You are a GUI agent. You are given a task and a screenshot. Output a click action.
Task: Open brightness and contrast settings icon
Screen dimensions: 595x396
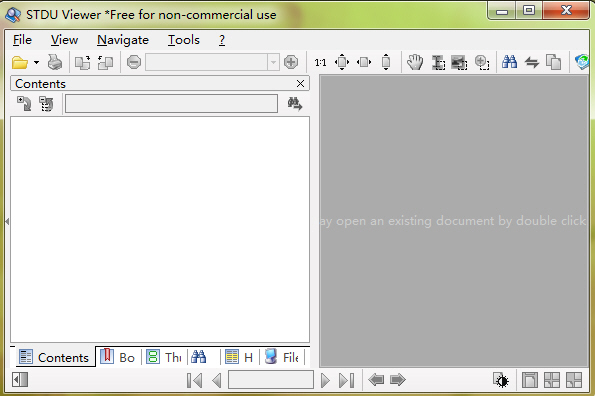[x=501, y=380]
